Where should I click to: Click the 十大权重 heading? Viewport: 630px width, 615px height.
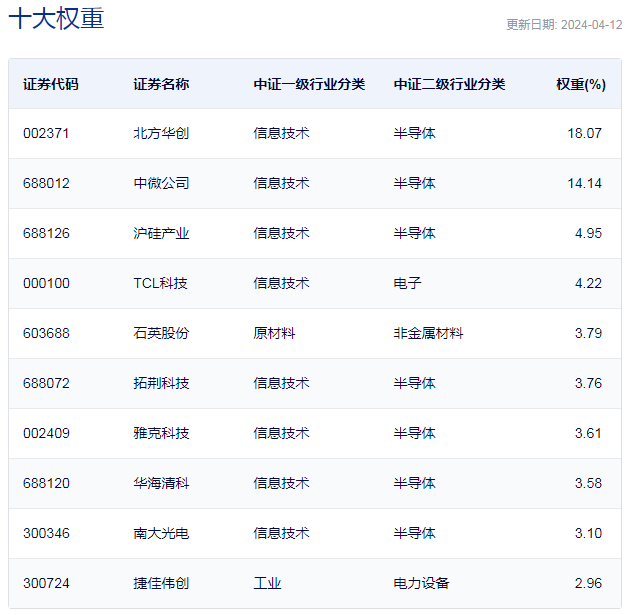(x=56, y=18)
